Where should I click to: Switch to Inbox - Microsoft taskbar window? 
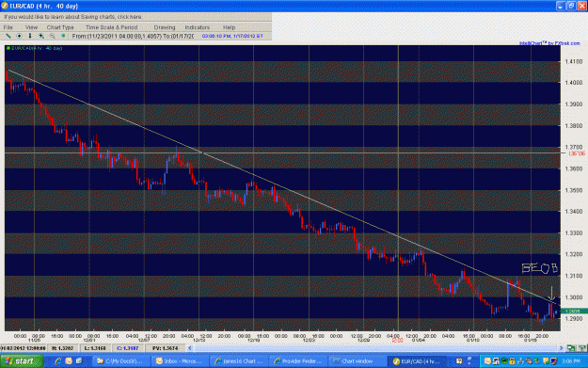180,361
